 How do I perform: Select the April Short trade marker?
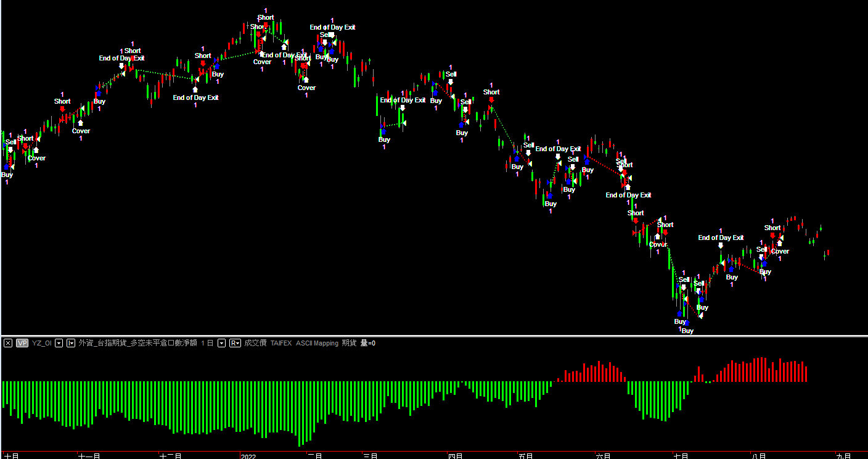click(x=491, y=92)
